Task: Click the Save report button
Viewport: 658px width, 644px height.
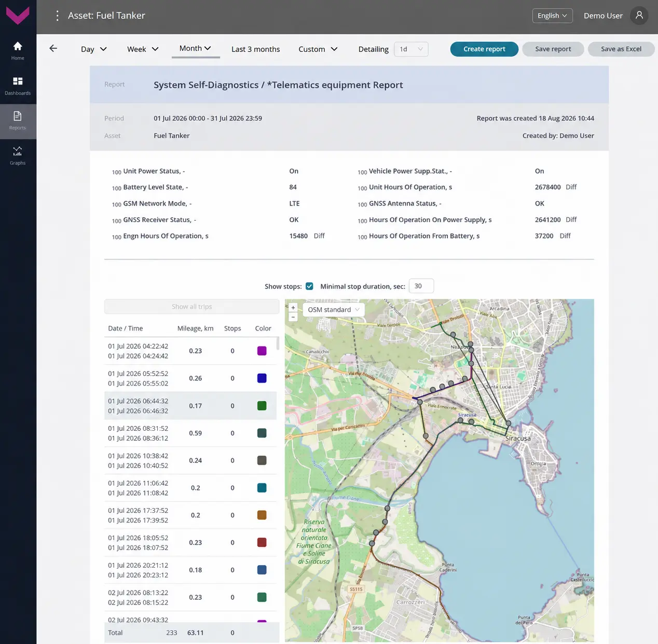Action: click(553, 49)
